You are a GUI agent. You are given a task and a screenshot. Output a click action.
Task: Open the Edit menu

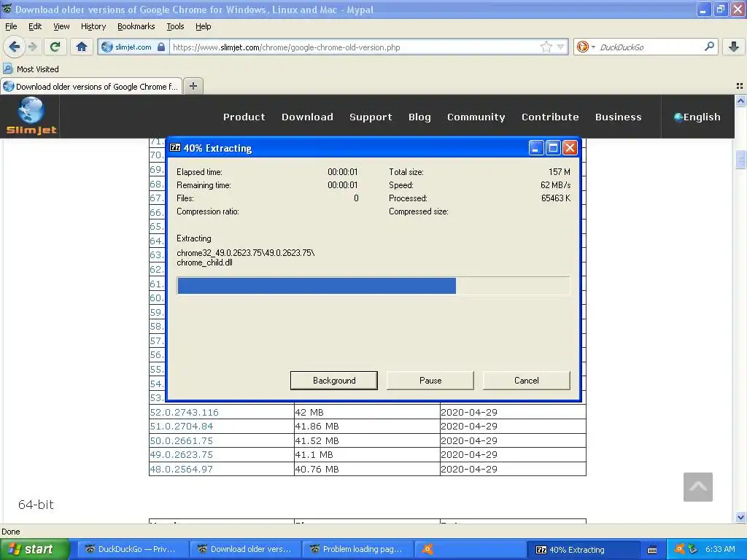(x=35, y=26)
